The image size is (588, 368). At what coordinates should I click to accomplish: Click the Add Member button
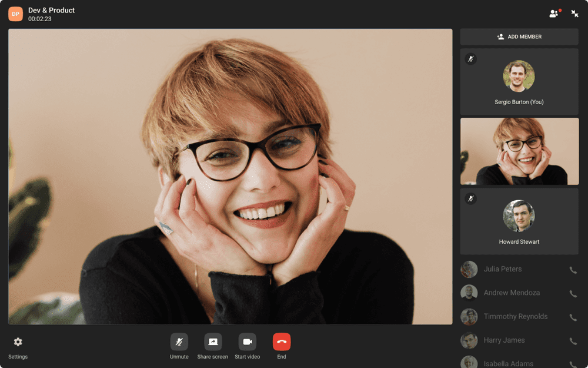(x=518, y=37)
